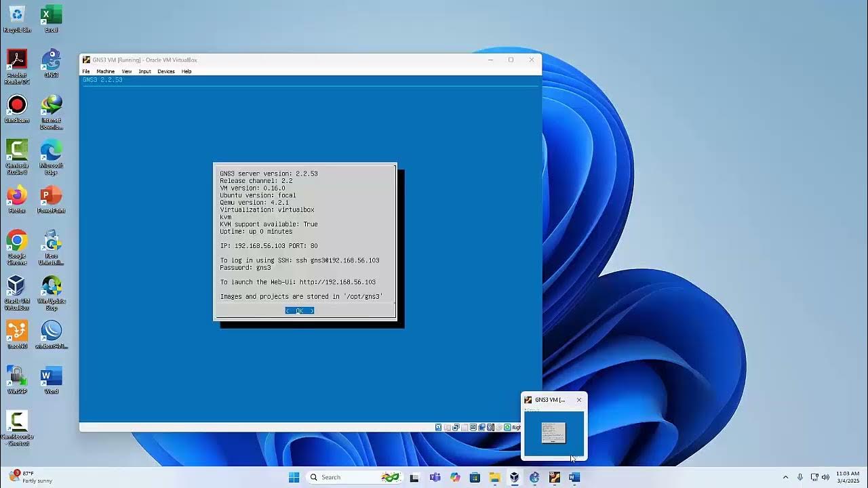The image size is (868, 488).
Task: Click the hard disk activity status icon
Action: coord(438,427)
